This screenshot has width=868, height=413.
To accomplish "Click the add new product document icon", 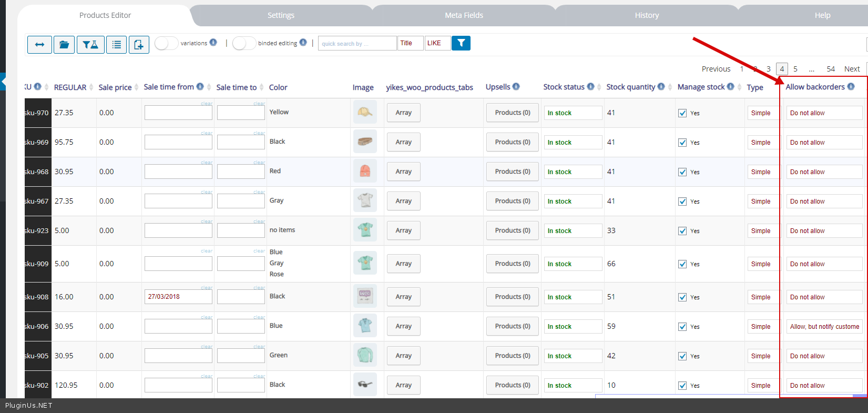I will point(139,45).
